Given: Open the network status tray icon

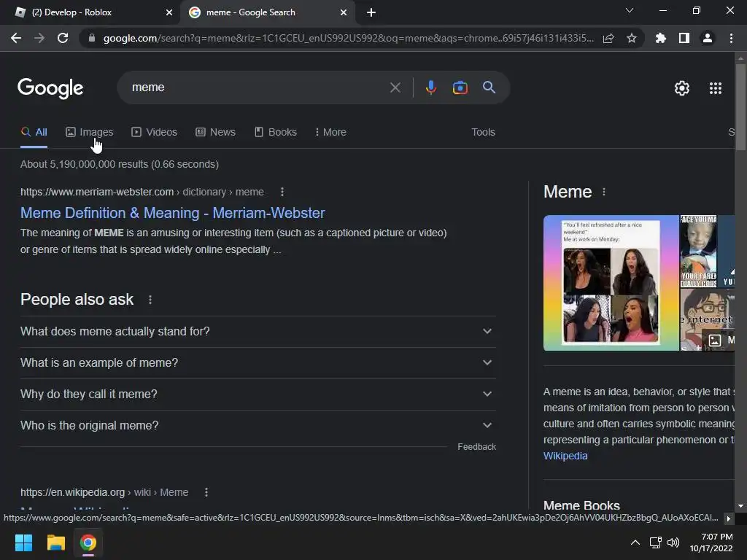Looking at the screenshot, I should 656,542.
